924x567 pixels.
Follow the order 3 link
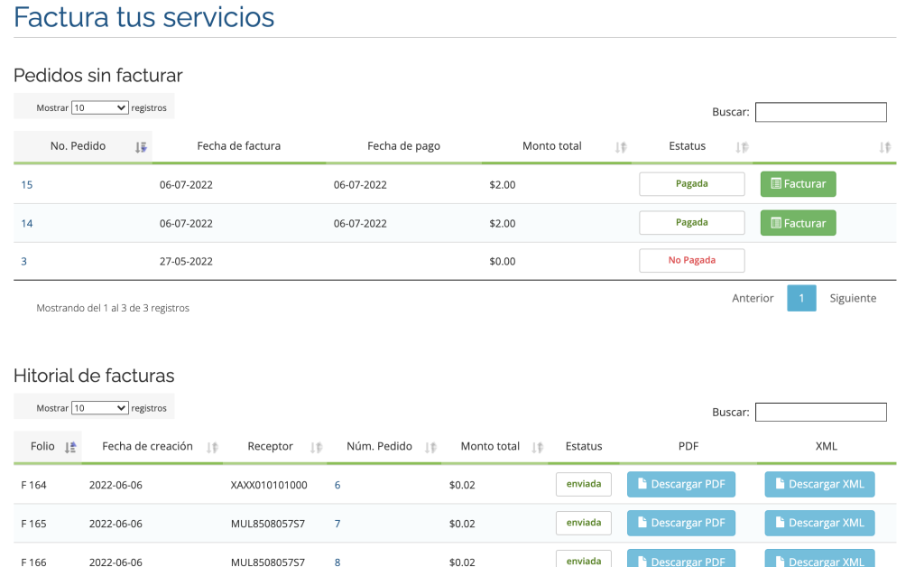coord(23,261)
